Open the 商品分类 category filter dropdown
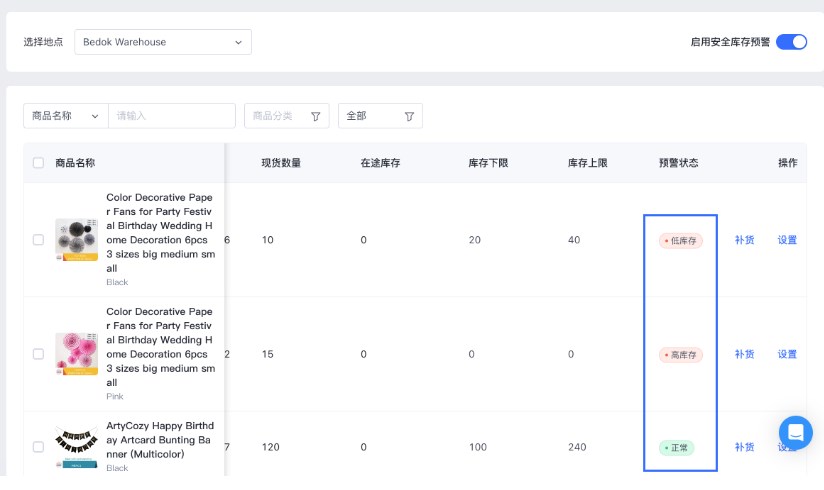The image size is (824, 490). click(286, 116)
